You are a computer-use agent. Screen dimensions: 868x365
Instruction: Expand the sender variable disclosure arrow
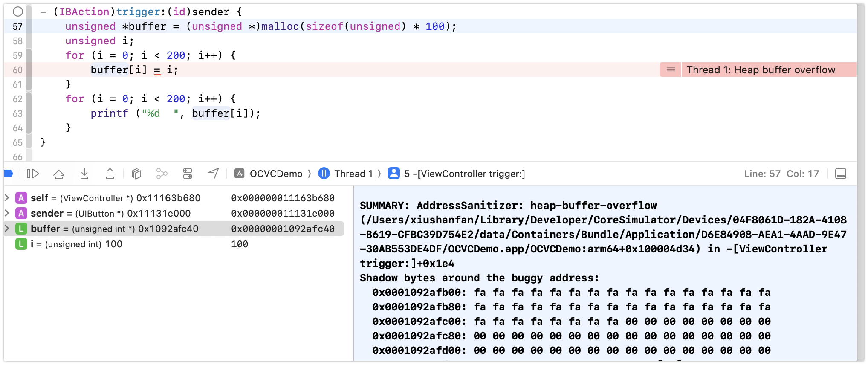pyautogui.click(x=7, y=213)
